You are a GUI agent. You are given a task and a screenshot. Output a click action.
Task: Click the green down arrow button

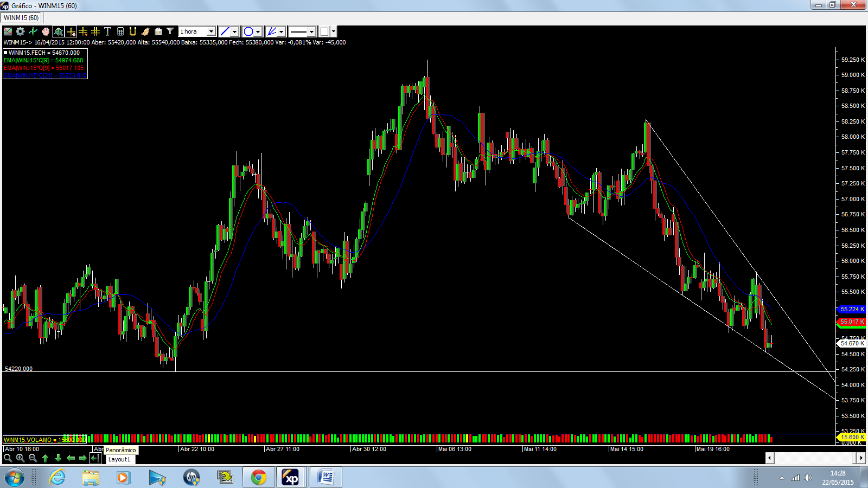[x=58, y=458]
